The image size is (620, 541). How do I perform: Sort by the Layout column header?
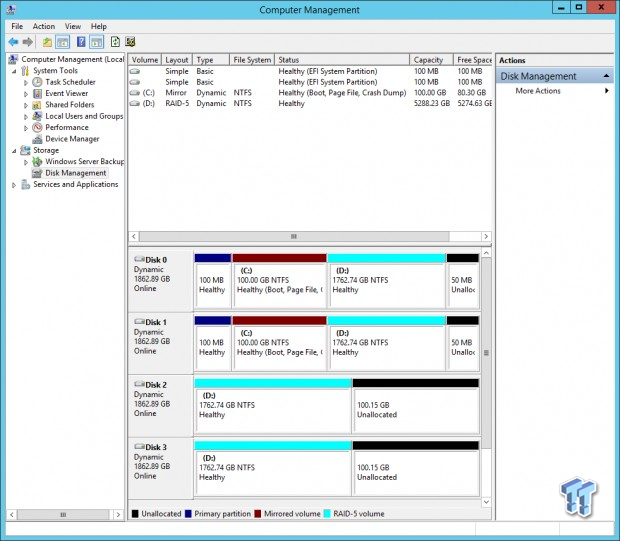coord(177,60)
